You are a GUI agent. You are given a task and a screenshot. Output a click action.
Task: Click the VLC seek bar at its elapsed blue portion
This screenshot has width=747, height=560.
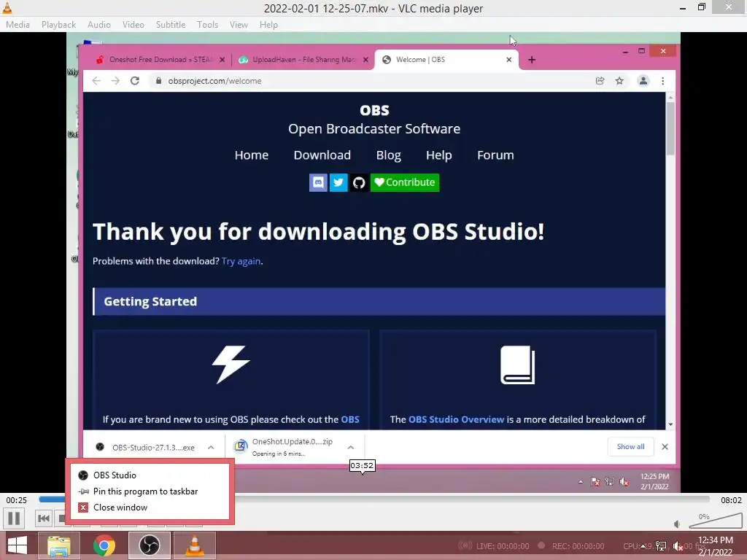(x=52, y=499)
